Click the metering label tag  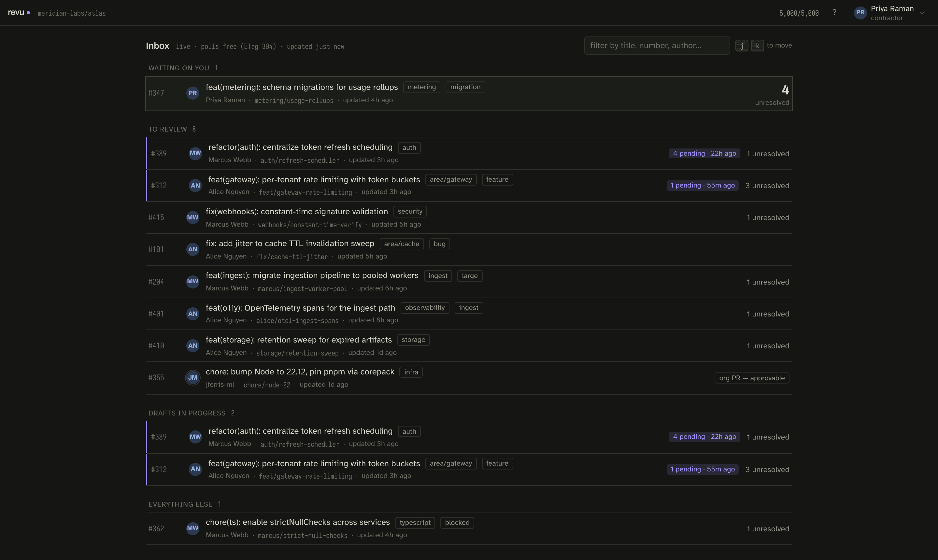pyautogui.click(x=422, y=87)
